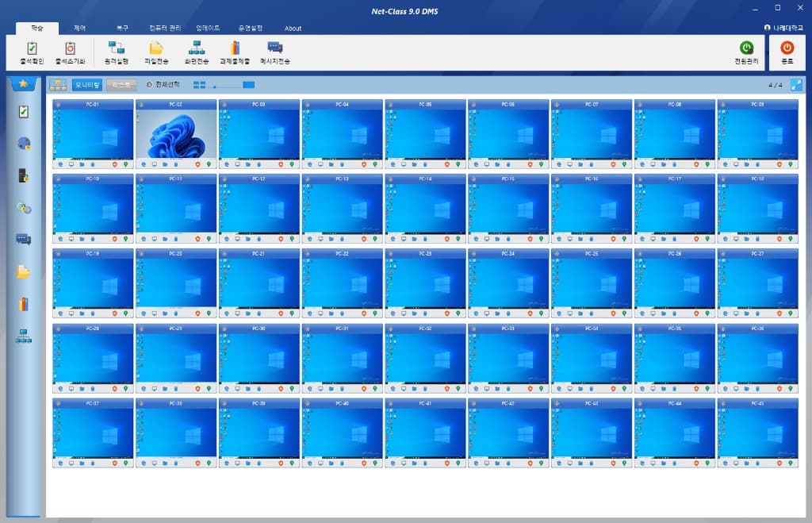Image resolution: width=812 pixels, height=523 pixels.
Task: Click the star favorites icon in sidebar
Action: [23, 83]
